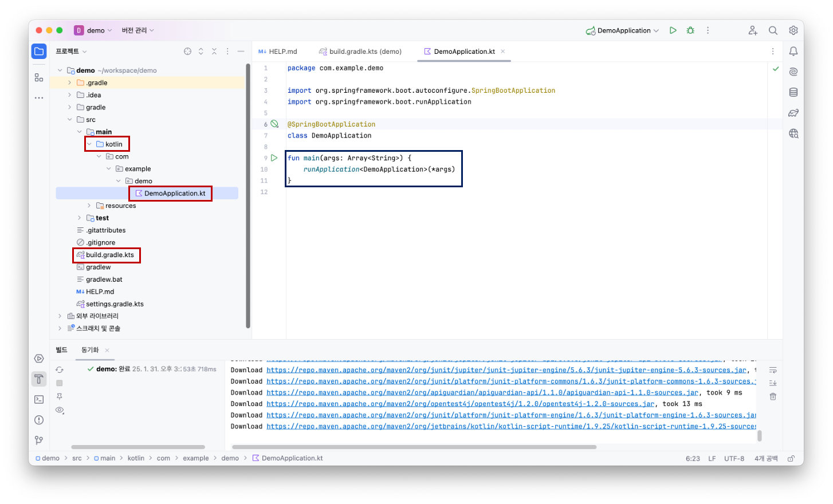Open the AI Assistant spiral icon
The width and height of the screenshot is (833, 504).
coord(793,72)
